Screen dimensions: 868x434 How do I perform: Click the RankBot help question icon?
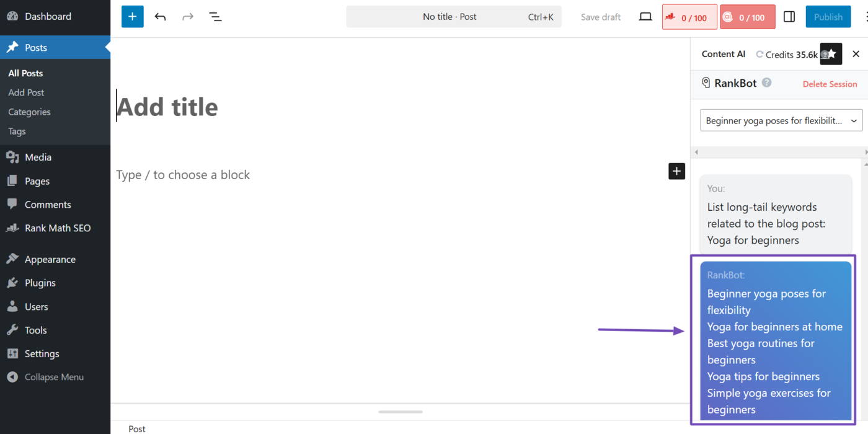[767, 82]
